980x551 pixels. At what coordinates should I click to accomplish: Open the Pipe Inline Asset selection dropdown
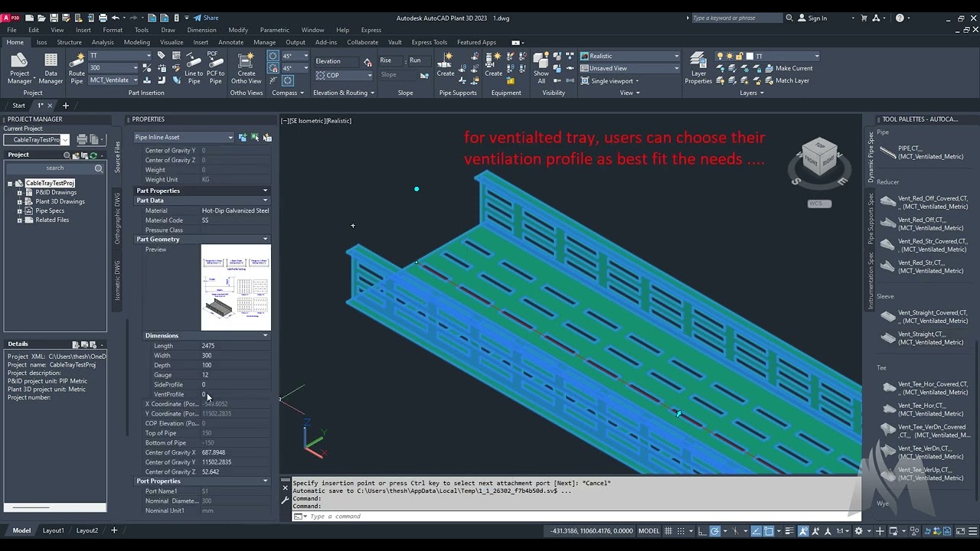point(184,138)
